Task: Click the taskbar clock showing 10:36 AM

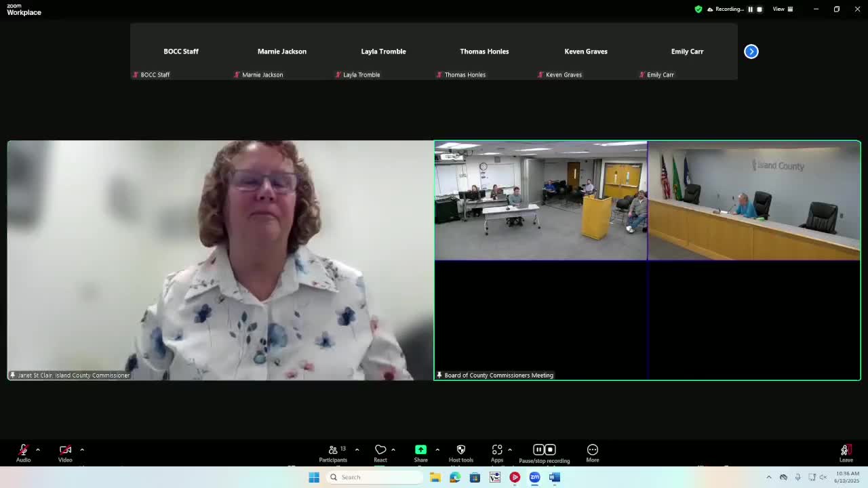Action: coord(846,477)
